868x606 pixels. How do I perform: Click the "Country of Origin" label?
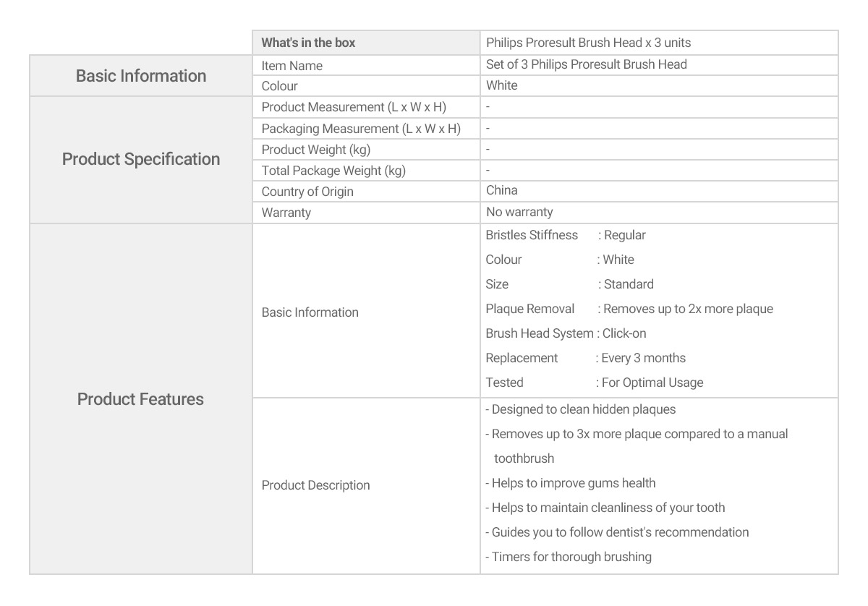click(x=307, y=192)
